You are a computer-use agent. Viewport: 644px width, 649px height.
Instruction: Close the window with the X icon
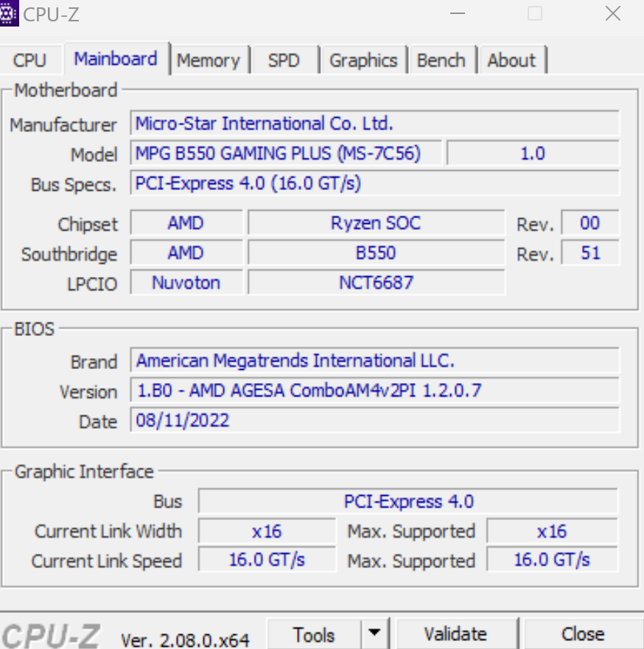(612, 14)
